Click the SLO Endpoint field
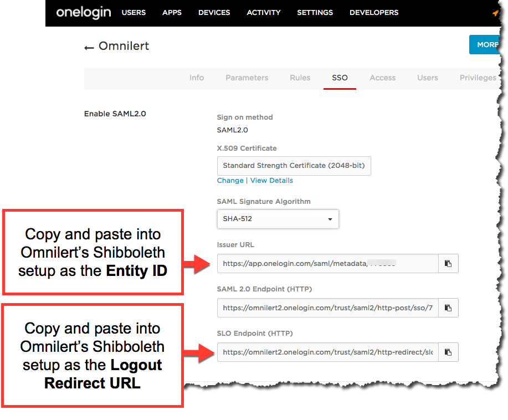The height and width of the screenshot is (420, 508). coord(328,352)
